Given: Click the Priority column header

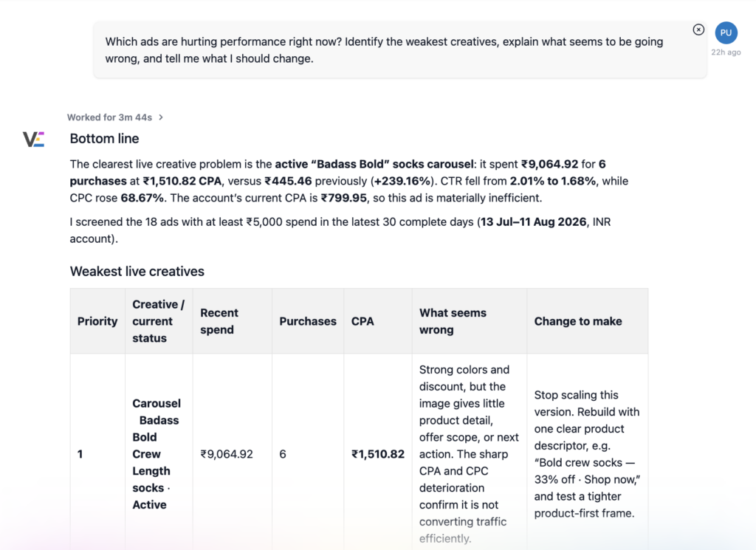Looking at the screenshot, I should 97,321.
